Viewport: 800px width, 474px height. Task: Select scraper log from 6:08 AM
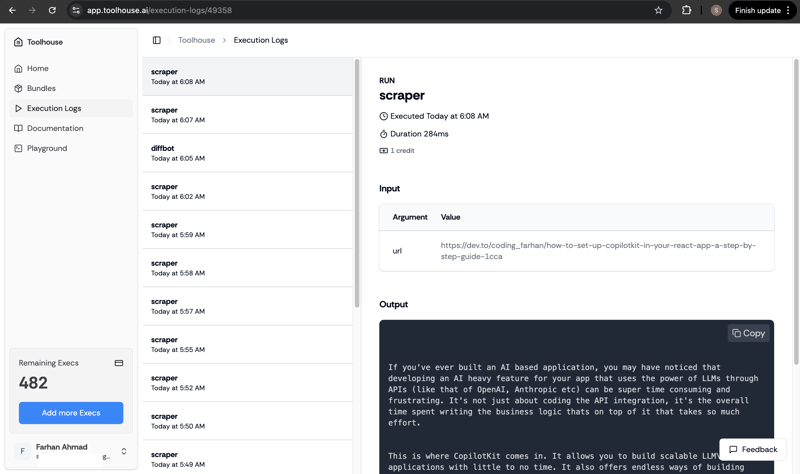(247, 77)
